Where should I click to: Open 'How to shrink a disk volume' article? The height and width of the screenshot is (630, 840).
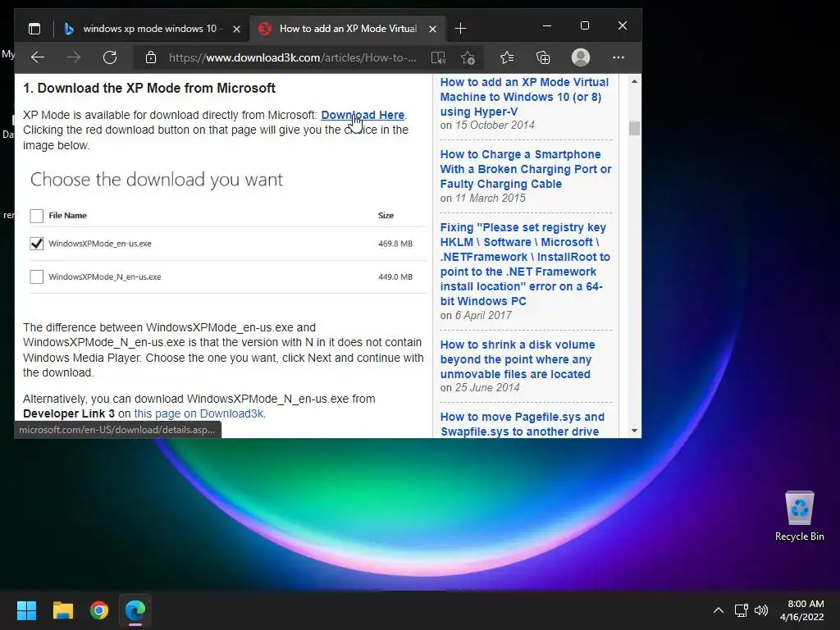pos(518,359)
